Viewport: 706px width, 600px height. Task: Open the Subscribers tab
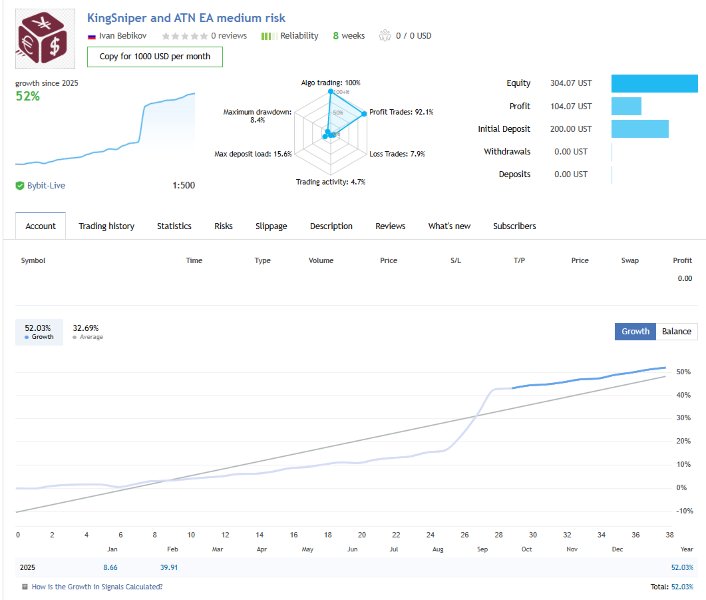tap(515, 226)
